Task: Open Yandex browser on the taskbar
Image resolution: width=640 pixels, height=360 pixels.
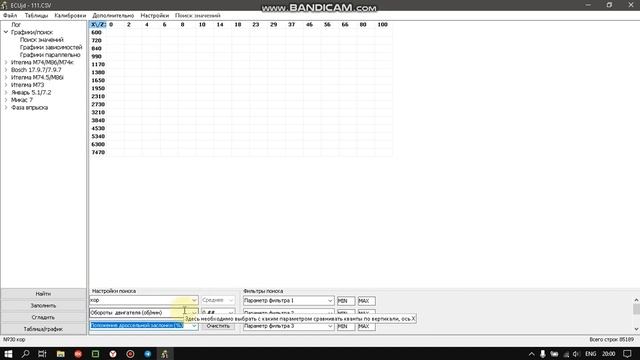Action: coord(113,354)
